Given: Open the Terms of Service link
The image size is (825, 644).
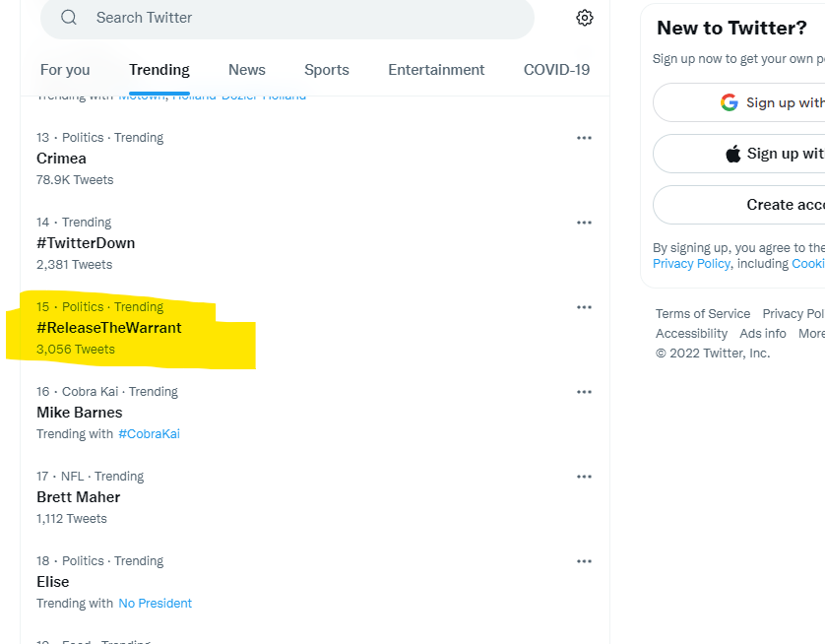Looking at the screenshot, I should [702, 314].
